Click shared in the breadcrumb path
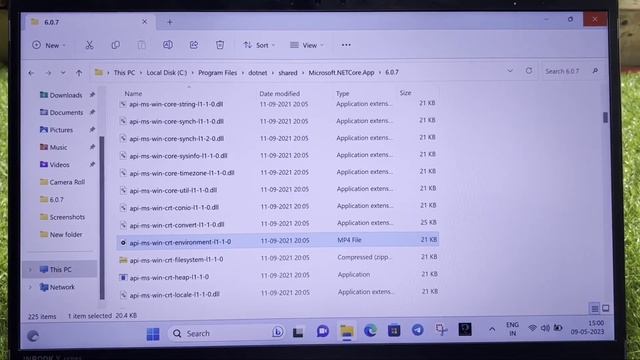The image size is (640, 360). [x=288, y=73]
